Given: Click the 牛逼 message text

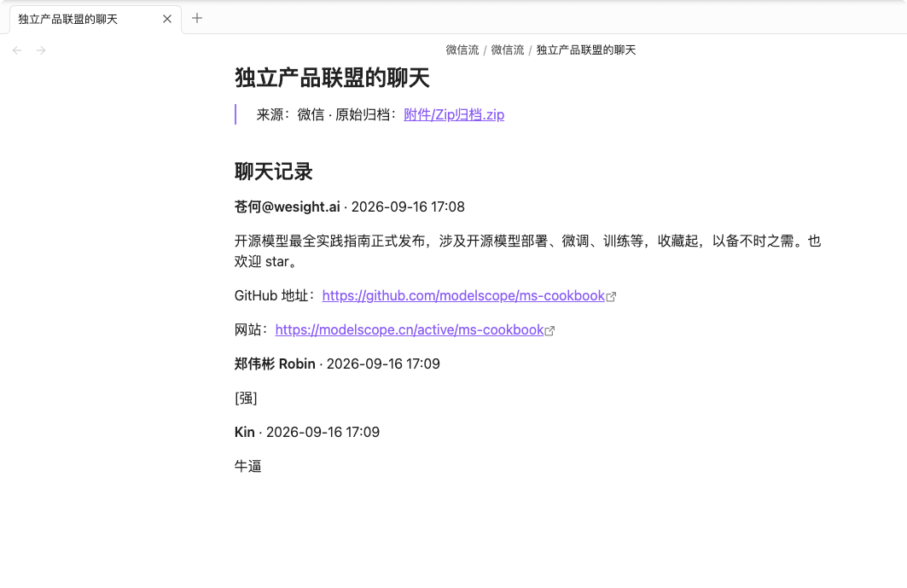Looking at the screenshot, I should (248, 466).
